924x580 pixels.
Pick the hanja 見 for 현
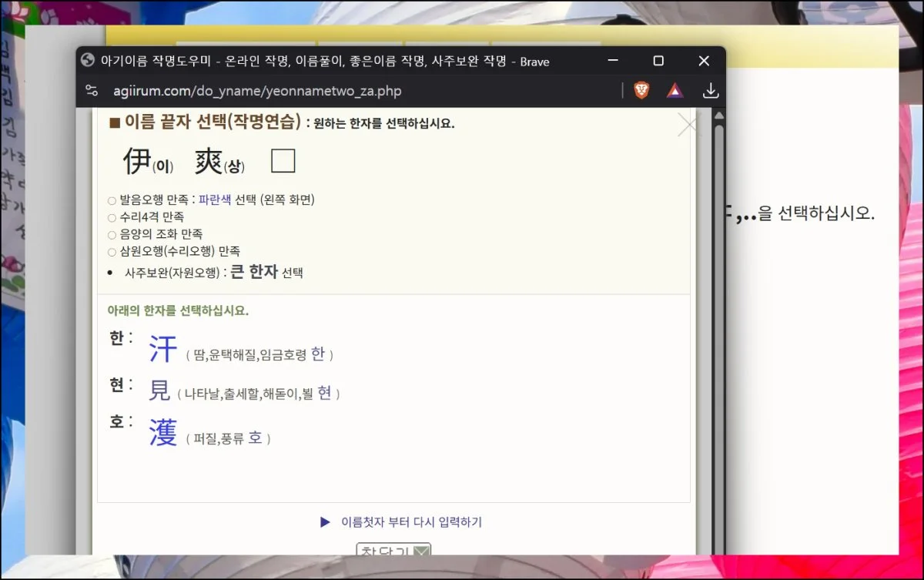(x=159, y=391)
